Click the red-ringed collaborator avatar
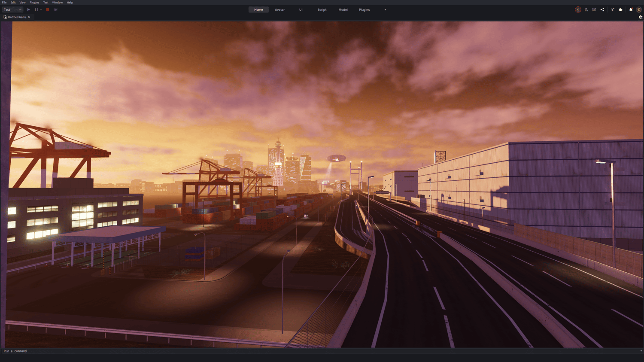This screenshot has width=644, height=362. click(x=578, y=9)
